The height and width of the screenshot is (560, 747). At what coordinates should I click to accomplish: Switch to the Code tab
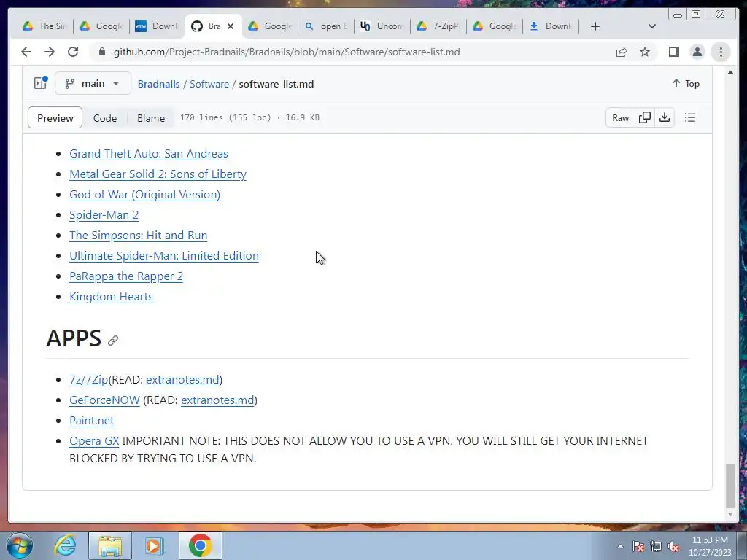pos(105,118)
